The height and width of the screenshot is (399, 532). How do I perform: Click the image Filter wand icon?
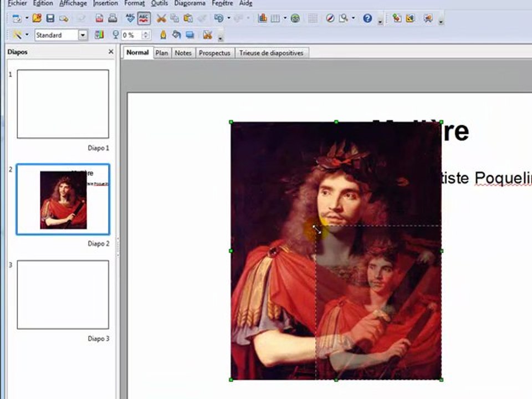click(x=17, y=34)
